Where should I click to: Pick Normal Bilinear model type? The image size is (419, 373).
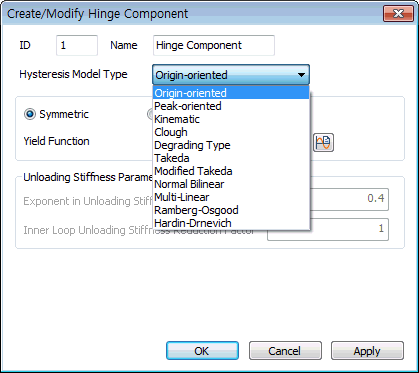click(x=231, y=184)
